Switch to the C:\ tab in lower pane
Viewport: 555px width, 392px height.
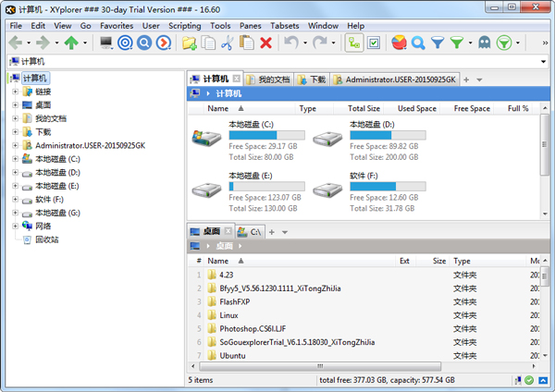[x=250, y=232]
